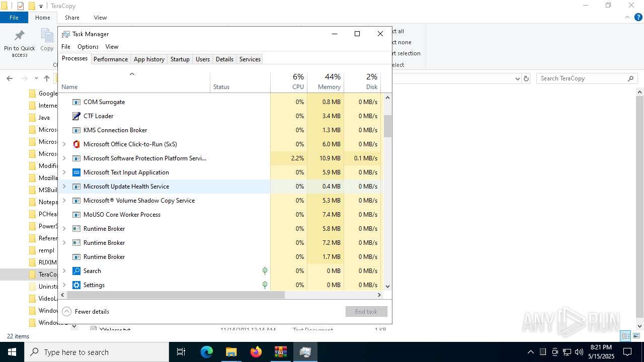The image size is (644, 362).
Task: Sort processes by Memory column
Action: (326, 82)
